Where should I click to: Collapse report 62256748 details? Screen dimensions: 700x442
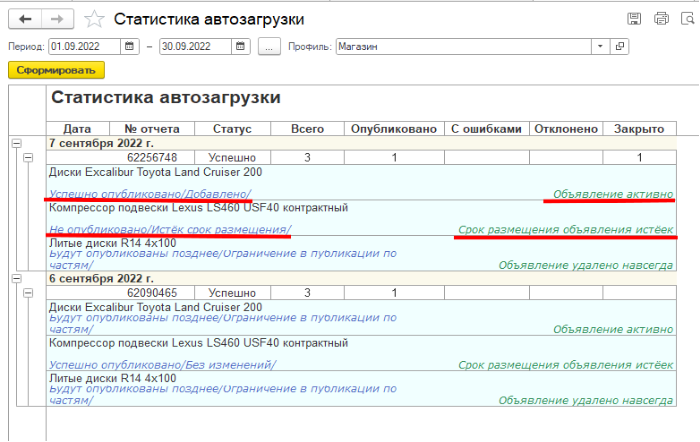[28, 158]
